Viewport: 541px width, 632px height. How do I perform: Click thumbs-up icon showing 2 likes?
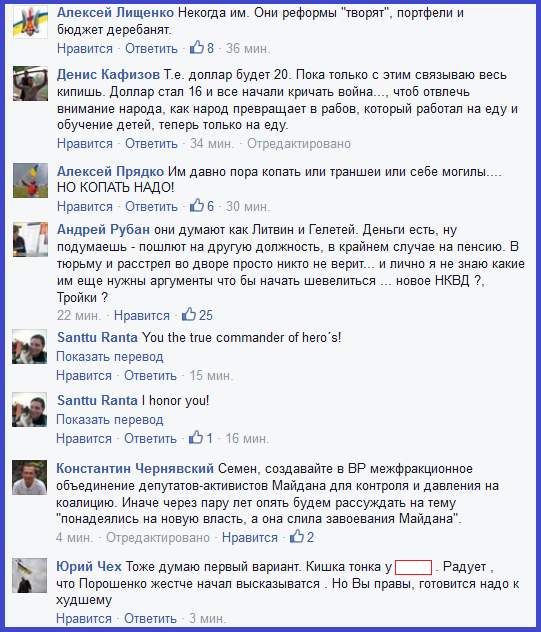tap(297, 536)
